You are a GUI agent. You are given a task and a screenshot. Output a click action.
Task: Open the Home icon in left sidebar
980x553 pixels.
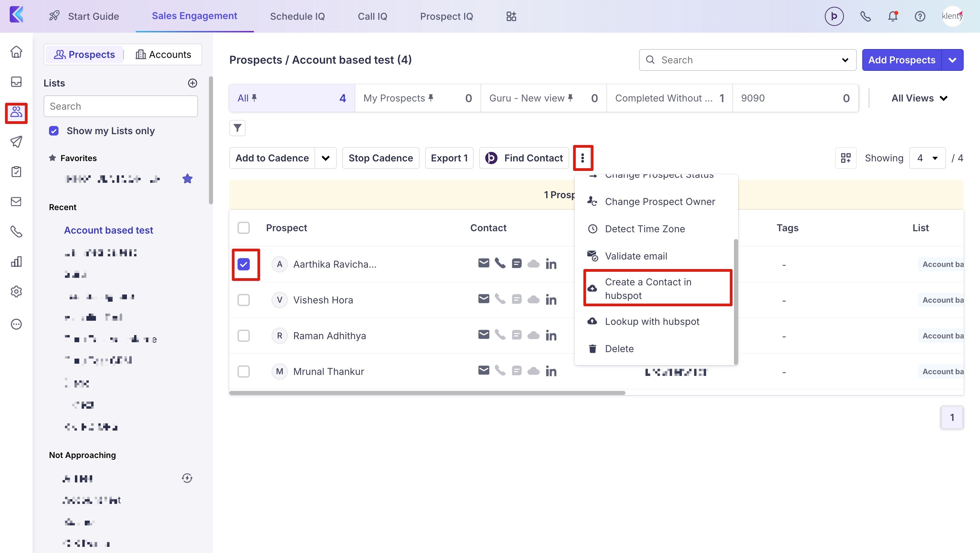pyautogui.click(x=16, y=52)
